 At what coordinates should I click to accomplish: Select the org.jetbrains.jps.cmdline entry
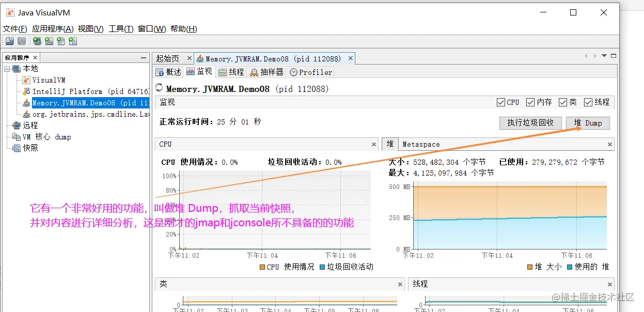90,114
